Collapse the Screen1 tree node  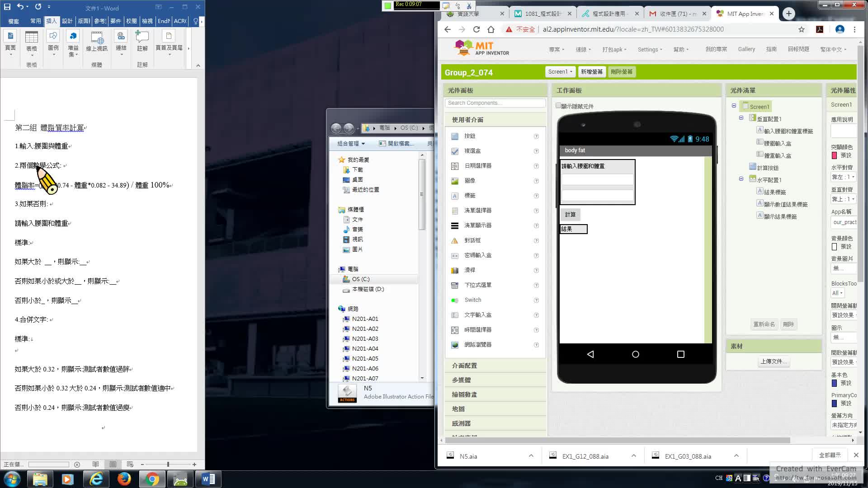(x=734, y=106)
